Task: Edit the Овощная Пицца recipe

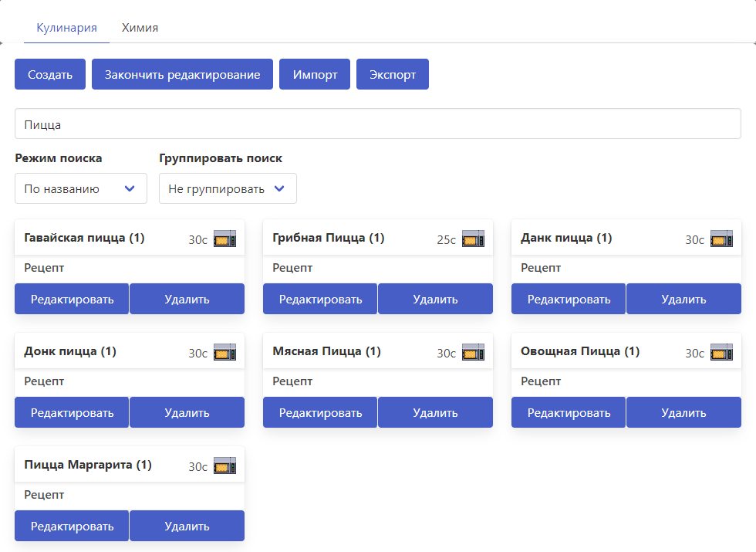Action: coord(569,413)
